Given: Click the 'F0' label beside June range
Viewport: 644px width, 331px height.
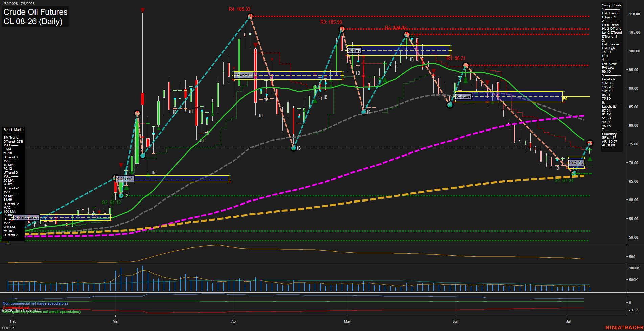Looking at the screenshot, I should (x=565, y=99).
